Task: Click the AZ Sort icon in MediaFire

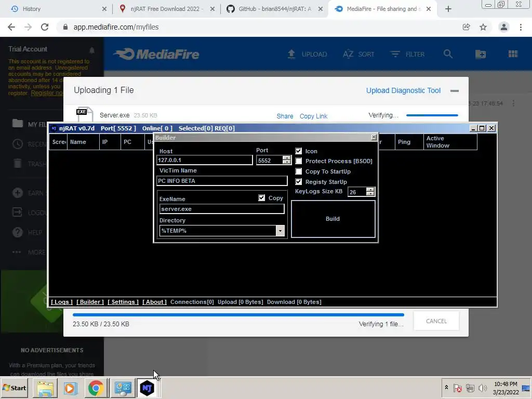Action: click(x=348, y=54)
